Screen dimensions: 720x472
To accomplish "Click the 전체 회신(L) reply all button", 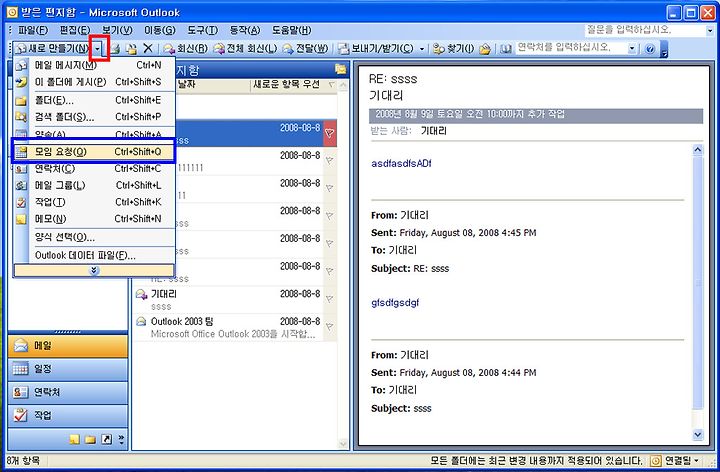I will (x=245, y=48).
